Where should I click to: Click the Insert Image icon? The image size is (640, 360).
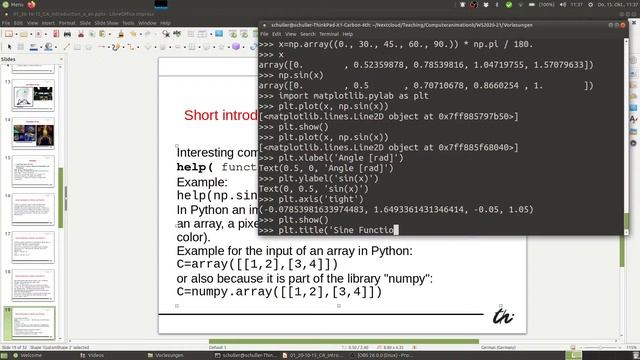(x=219, y=34)
